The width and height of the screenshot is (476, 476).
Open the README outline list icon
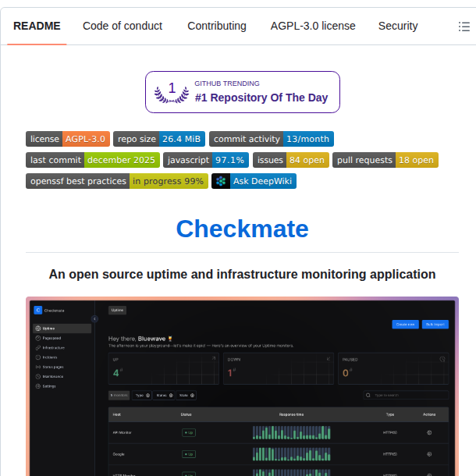coord(464,26)
